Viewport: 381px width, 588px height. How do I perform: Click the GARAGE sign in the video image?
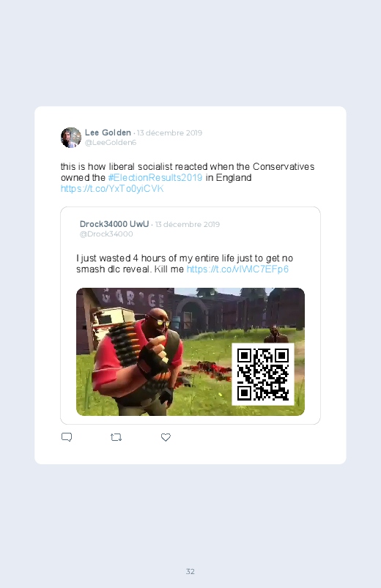point(133,298)
